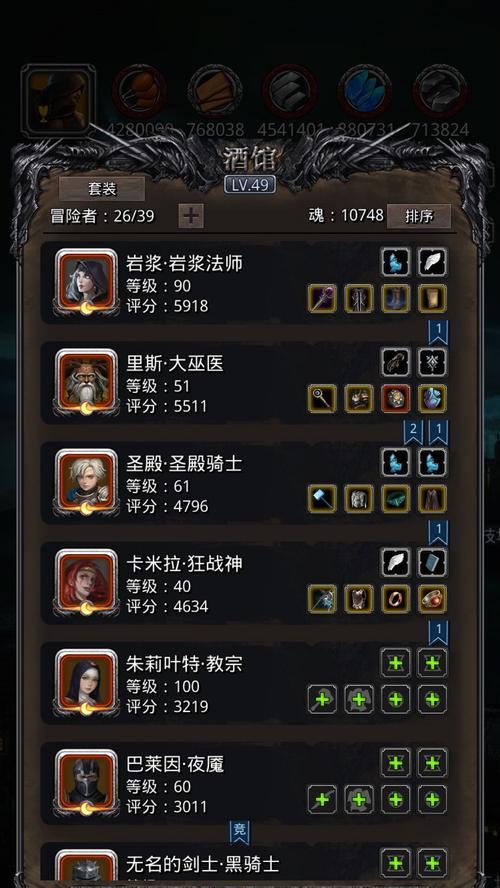The image size is (500, 888).
Task: Select 岩浆法师's white feather skill slot
Action: pos(433,262)
